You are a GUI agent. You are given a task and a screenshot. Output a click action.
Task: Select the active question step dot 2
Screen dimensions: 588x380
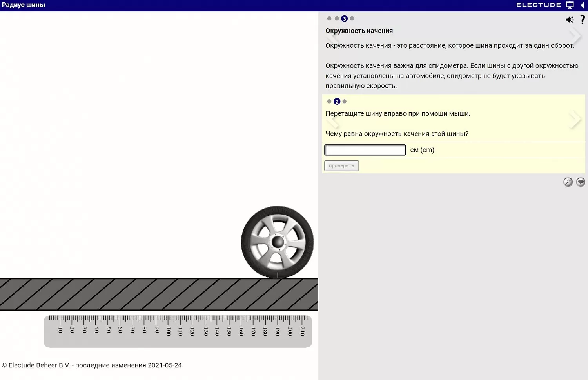click(337, 102)
